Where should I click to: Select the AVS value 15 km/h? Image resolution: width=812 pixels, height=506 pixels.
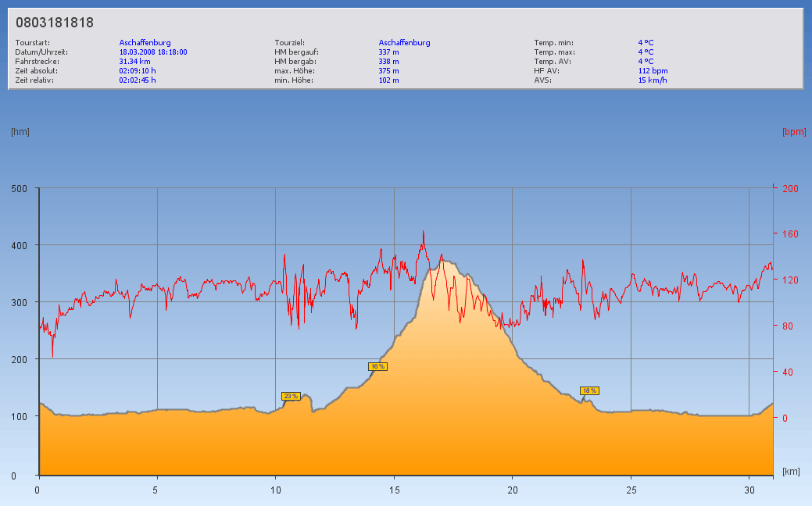pyautogui.click(x=653, y=80)
